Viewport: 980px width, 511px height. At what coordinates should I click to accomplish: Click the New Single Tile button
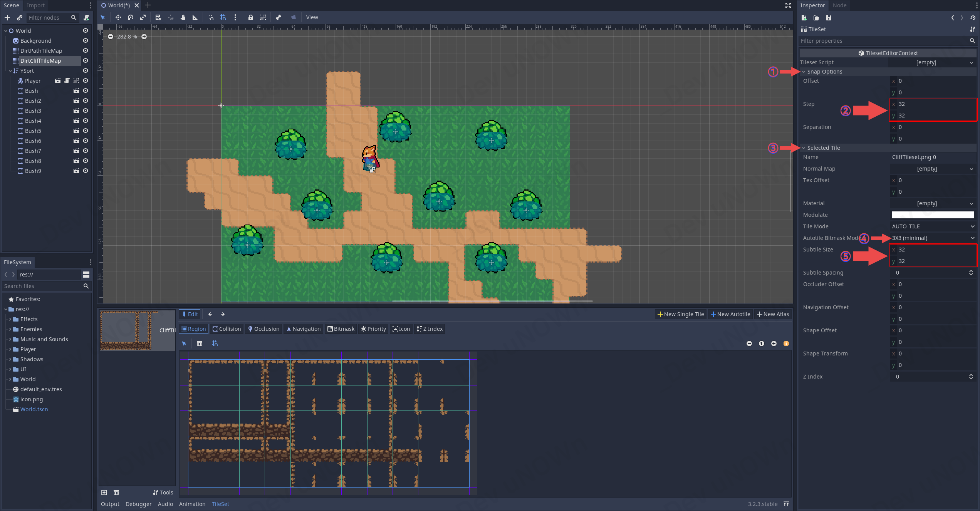[x=681, y=314]
